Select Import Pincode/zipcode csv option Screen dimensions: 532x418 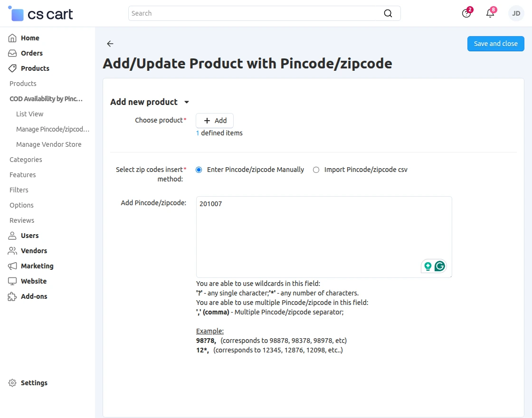(316, 170)
